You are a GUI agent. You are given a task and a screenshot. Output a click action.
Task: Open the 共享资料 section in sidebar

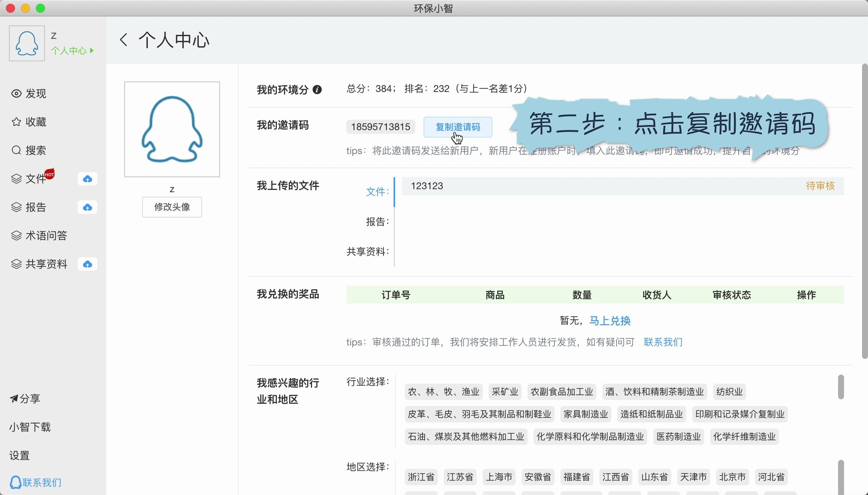pos(46,264)
